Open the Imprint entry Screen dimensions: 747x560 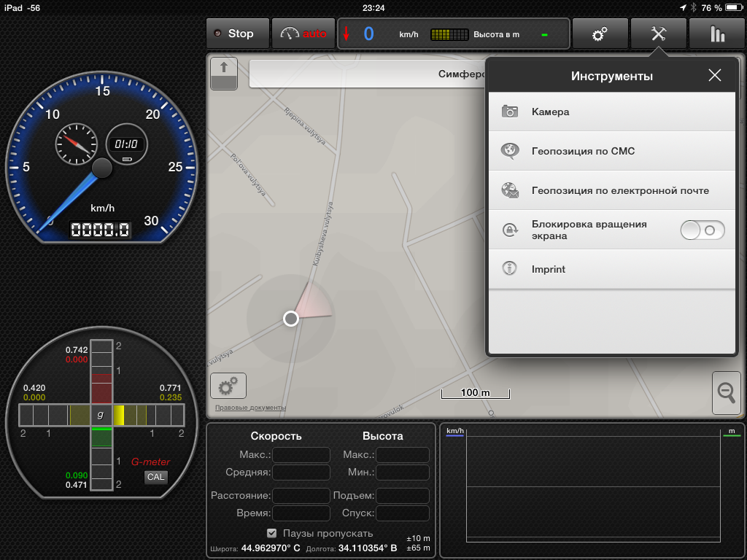pyautogui.click(x=612, y=269)
